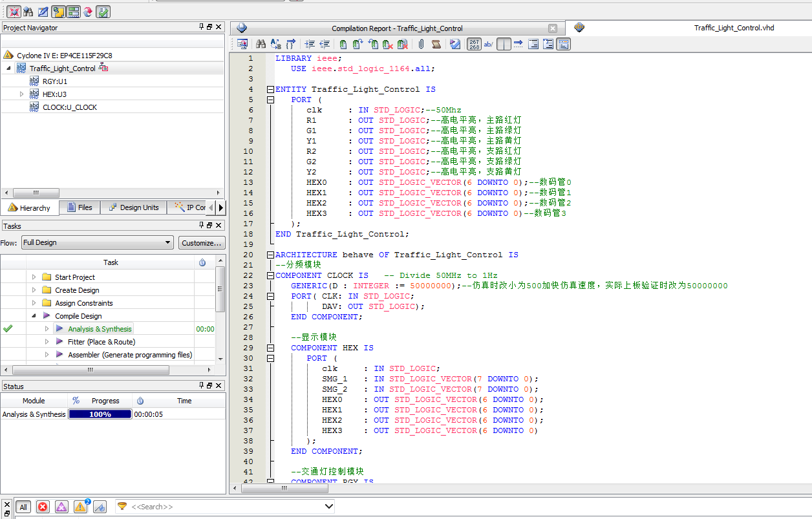Image resolution: width=812 pixels, height=519 pixels.
Task: Collapse the ENTITY code fold on line 4
Action: [x=270, y=89]
